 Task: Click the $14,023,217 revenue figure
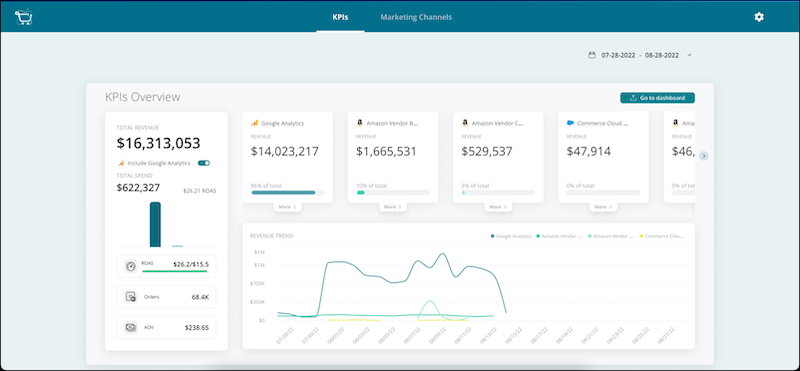coord(285,152)
